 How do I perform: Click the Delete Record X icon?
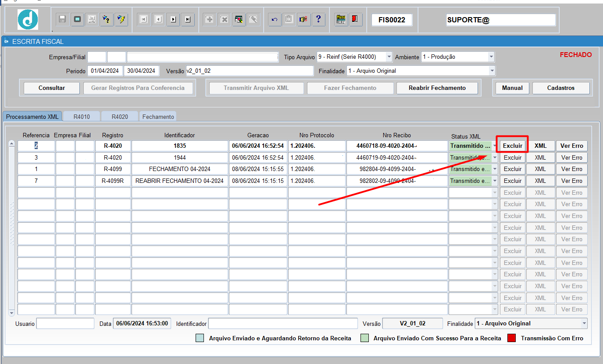[224, 19]
